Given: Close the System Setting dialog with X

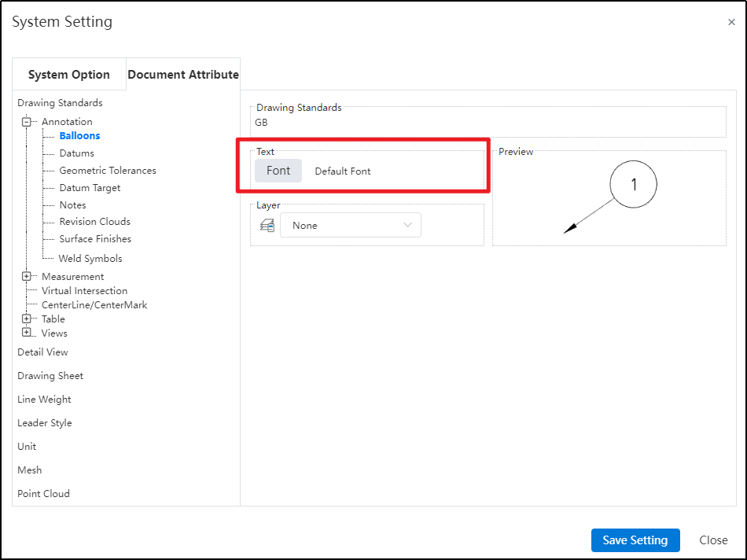Looking at the screenshot, I should pos(731,22).
